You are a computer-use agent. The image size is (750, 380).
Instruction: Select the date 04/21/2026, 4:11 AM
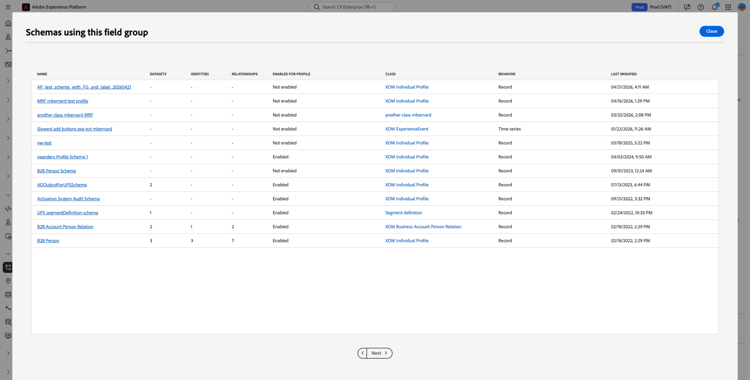coord(630,87)
